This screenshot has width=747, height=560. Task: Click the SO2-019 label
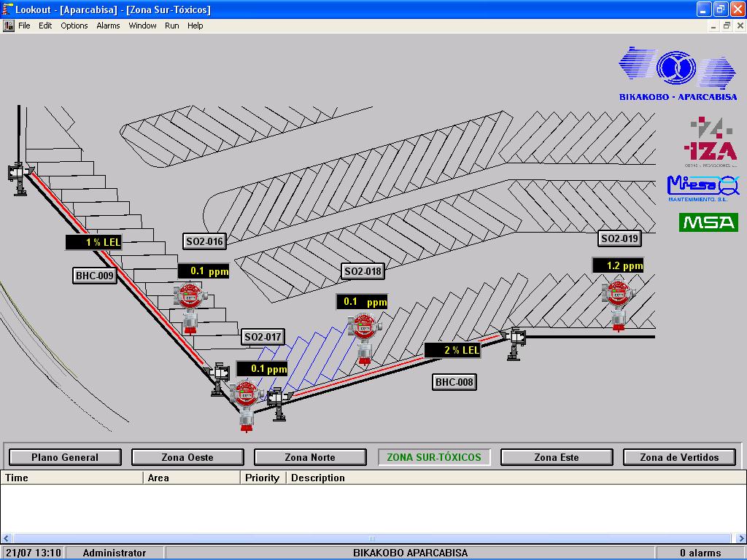tap(620, 238)
